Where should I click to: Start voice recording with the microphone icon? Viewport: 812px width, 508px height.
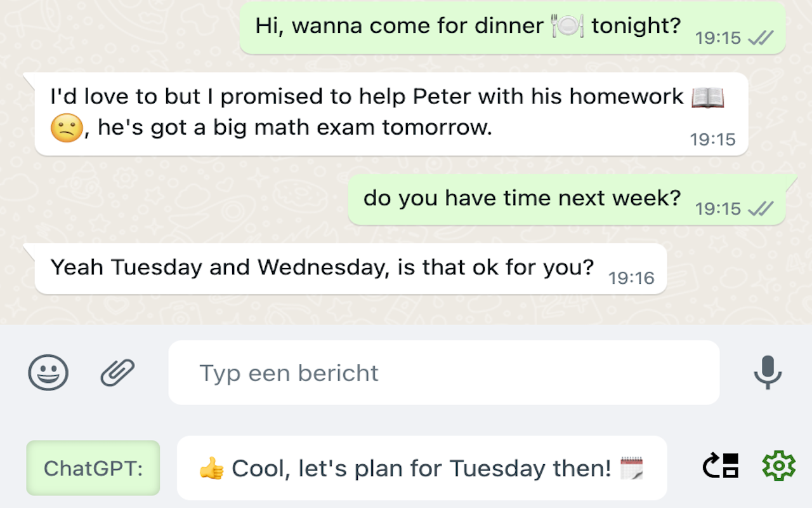768,372
